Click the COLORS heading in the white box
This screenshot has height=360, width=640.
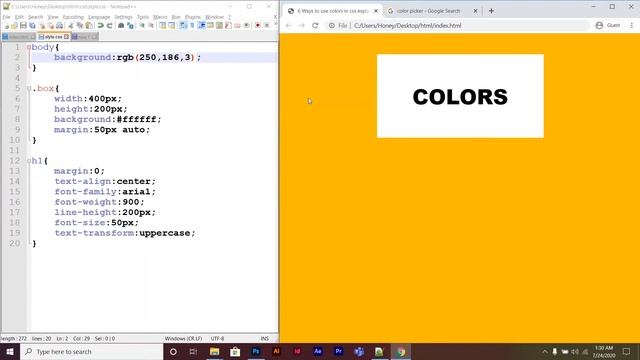(460, 97)
